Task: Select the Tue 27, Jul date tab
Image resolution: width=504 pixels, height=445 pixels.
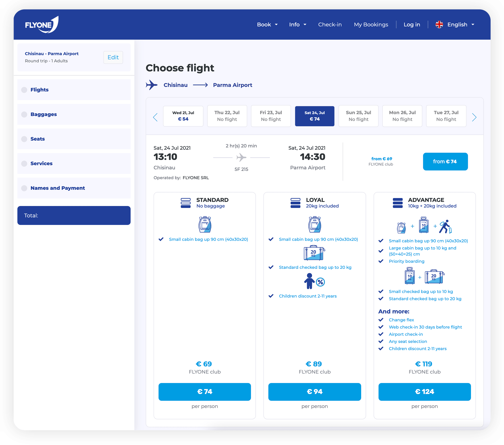Action: click(446, 116)
